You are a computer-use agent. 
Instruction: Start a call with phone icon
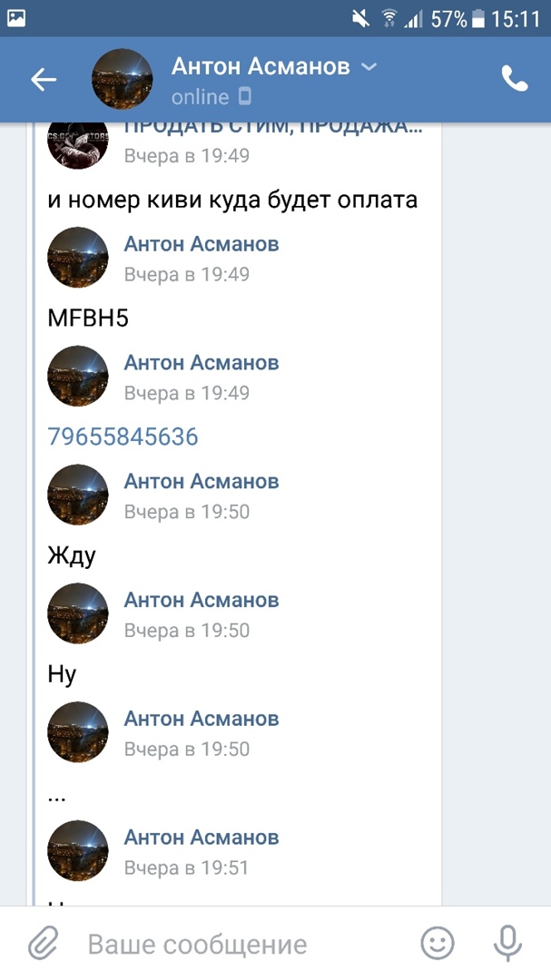click(515, 79)
